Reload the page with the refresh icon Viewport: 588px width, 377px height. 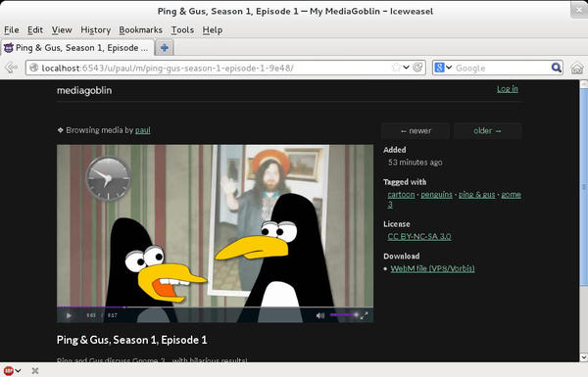pos(417,68)
